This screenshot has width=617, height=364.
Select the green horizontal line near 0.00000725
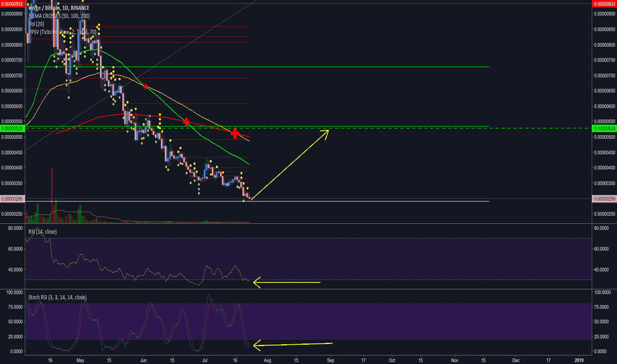click(258, 67)
